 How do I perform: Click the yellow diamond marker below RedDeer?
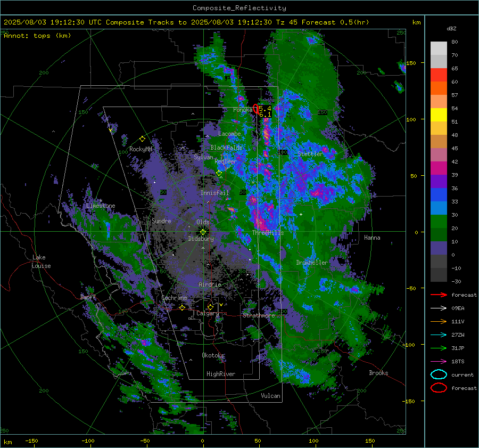click(219, 173)
